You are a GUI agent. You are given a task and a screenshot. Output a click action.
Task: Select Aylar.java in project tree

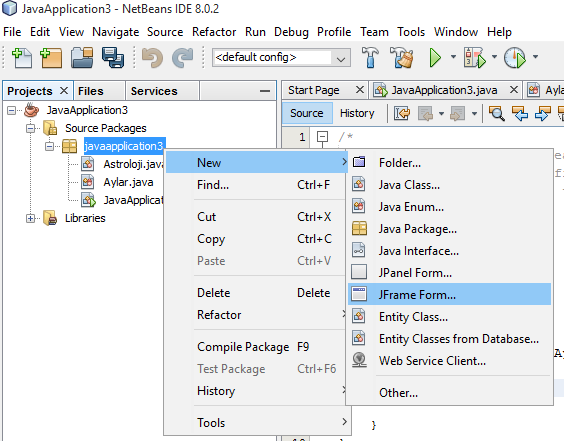pos(128,182)
